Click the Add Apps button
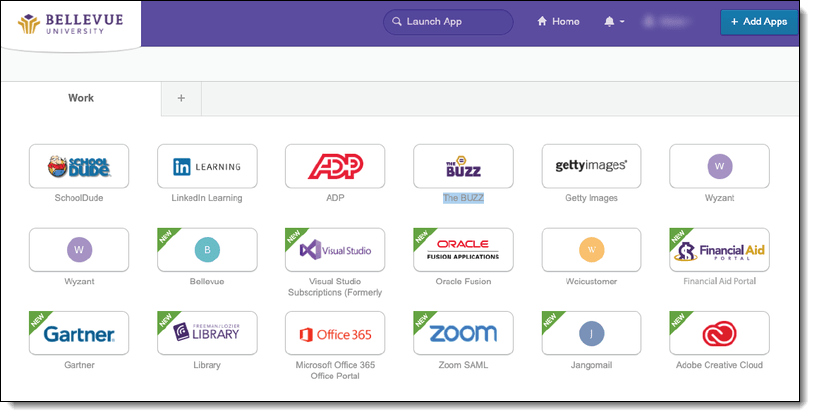 759,22
